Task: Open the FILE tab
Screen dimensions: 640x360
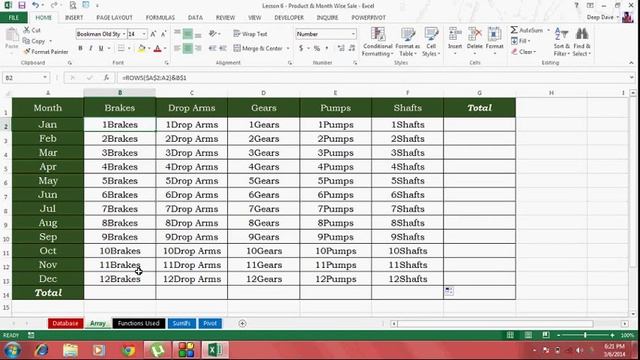Action: 13,18
